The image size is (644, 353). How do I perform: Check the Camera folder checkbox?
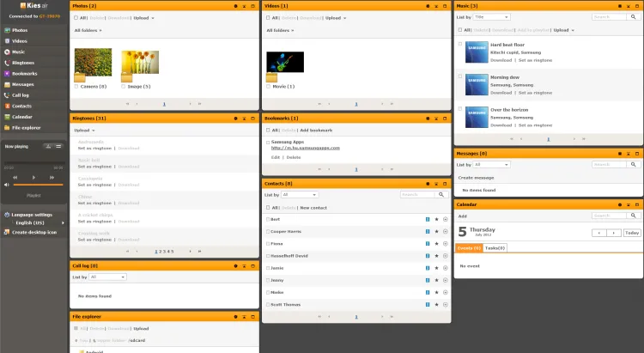coord(77,86)
